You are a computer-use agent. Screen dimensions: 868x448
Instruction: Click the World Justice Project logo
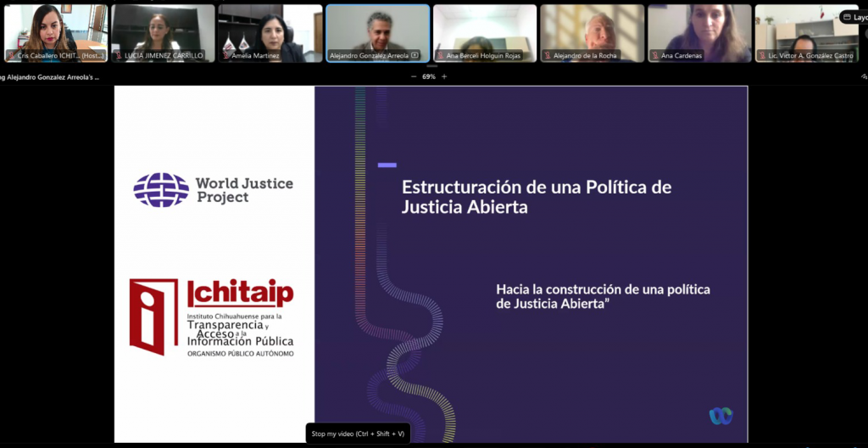pos(213,189)
